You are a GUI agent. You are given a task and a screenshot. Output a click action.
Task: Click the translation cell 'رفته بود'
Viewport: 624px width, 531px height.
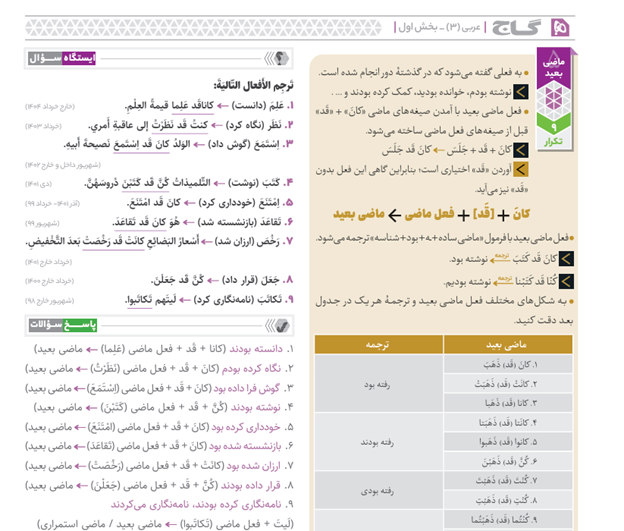click(x=377, y=384)
